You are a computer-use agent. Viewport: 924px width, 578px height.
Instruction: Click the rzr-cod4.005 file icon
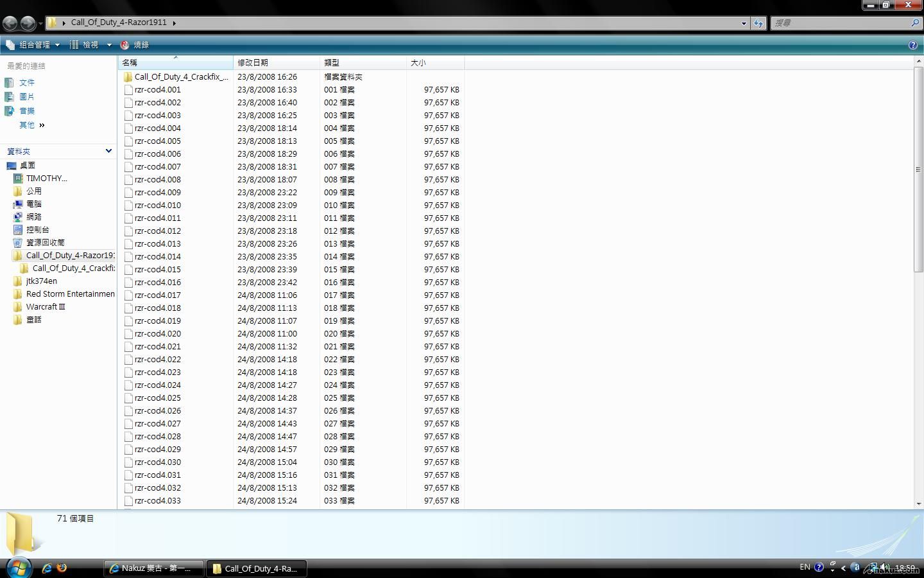tap(128, 141)
